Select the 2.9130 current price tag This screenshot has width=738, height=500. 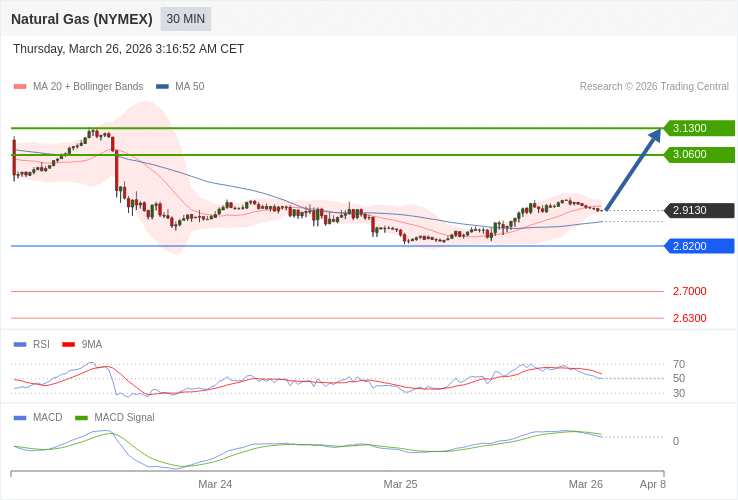click(x=699, y=210)
